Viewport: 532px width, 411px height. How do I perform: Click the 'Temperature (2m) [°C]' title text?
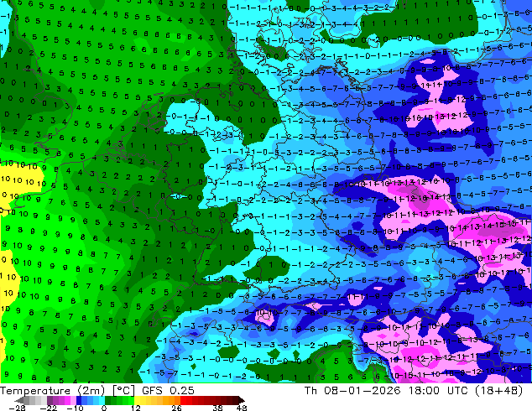tap(67, 391)
